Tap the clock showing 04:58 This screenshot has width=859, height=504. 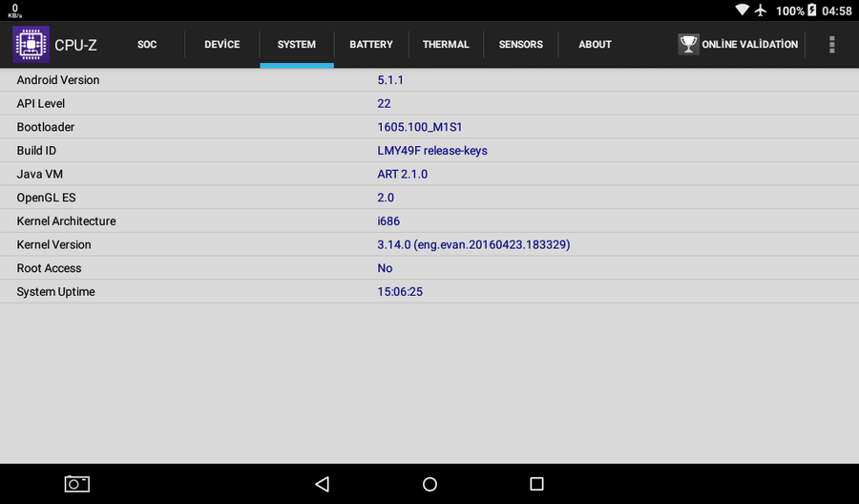(836, 10)
